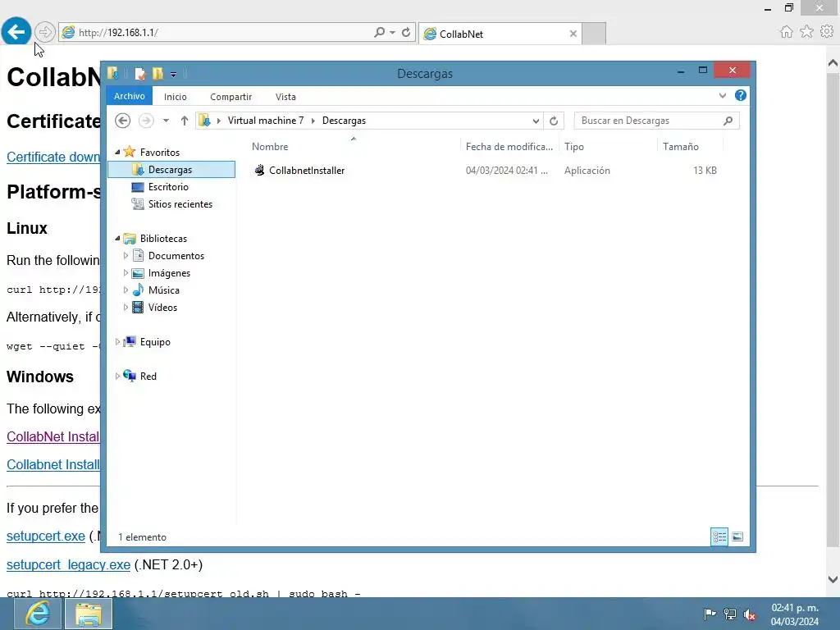Open the previous locations address dropdown

coord(536,121)
